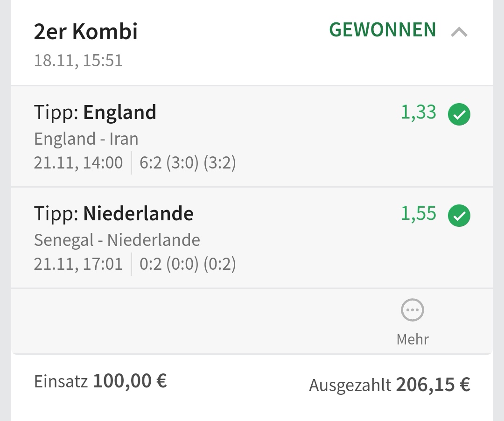The height and width of the screenshot is (421, 504).
Task: Select the Tipp: England heading
Action: pos(95,112)
